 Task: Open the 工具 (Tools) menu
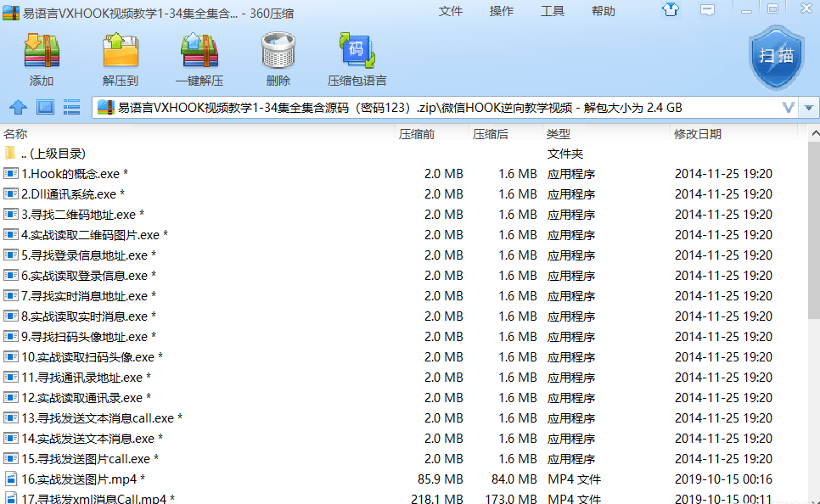[552, 11]
